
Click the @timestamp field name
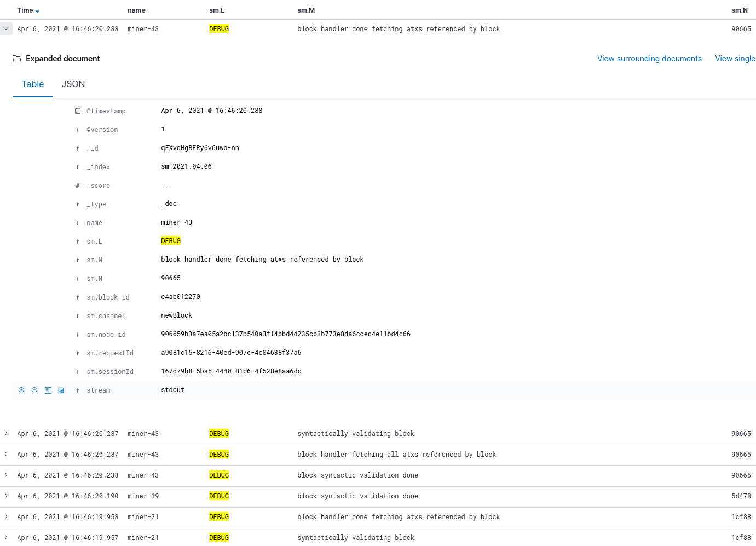[106, 111]
